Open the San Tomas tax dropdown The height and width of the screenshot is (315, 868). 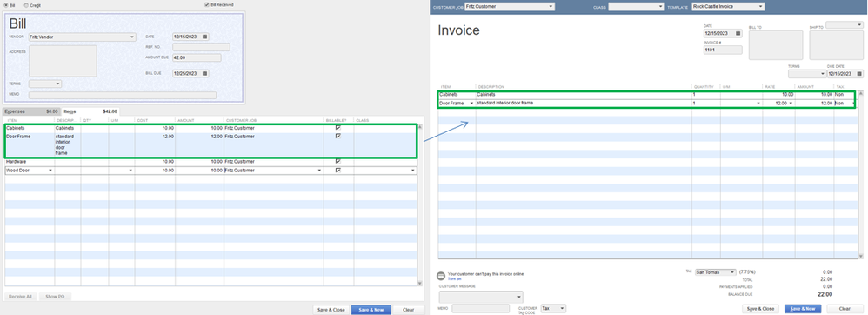click(x=732, y=272)
